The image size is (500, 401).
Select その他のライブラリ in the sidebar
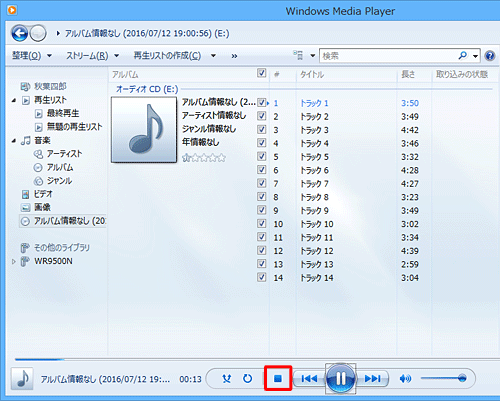(62, 248)
